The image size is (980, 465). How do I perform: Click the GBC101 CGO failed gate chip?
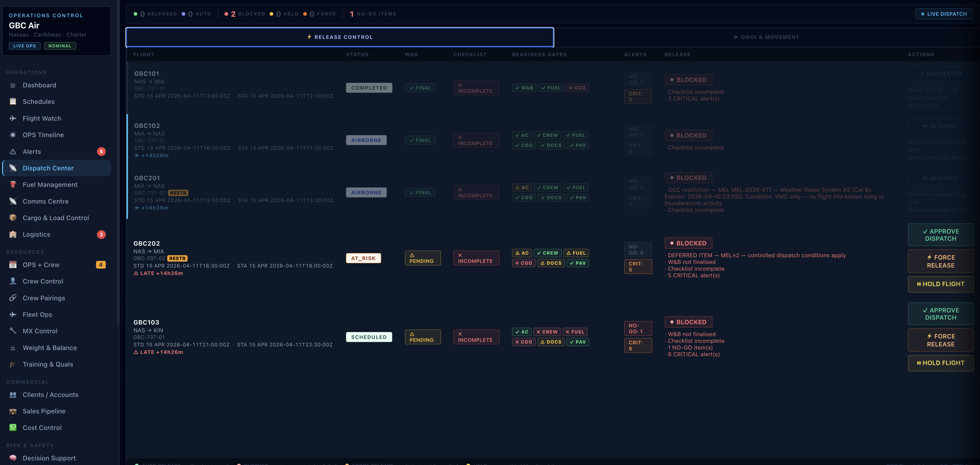(577, 88)
